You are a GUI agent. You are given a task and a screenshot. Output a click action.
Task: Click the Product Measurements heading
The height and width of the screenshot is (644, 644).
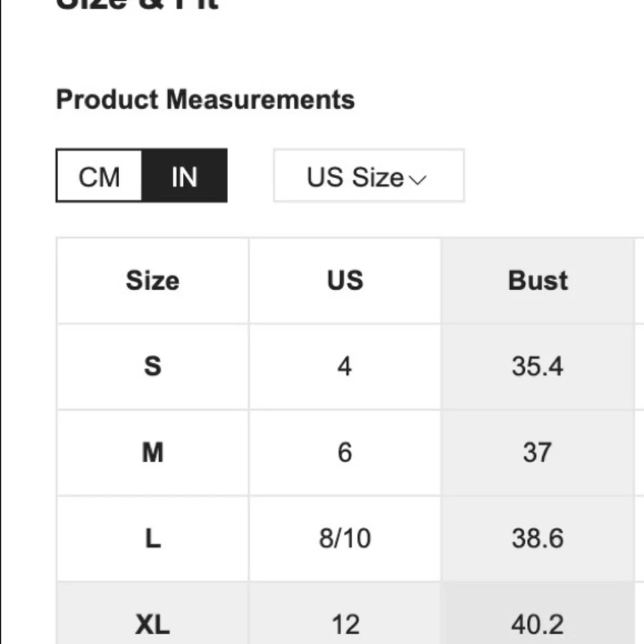(205, 100)
